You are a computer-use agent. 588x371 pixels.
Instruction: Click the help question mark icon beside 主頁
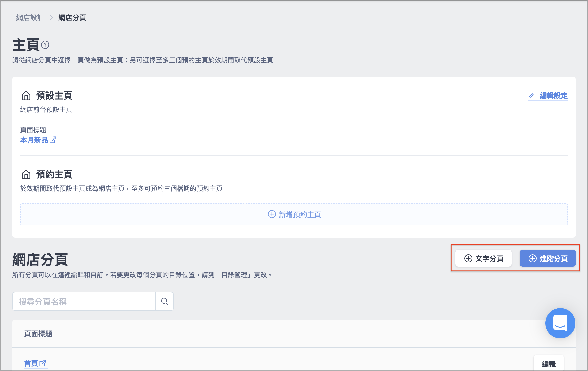coord(45,45)
